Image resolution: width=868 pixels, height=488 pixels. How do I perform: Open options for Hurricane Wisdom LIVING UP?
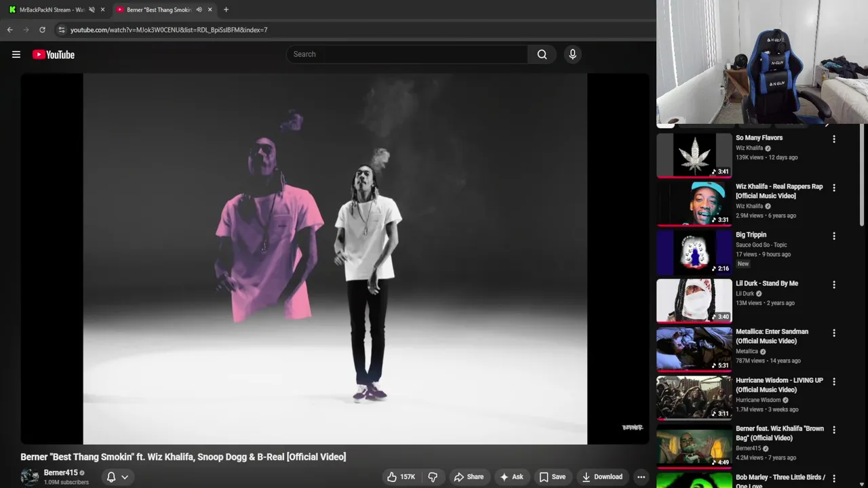(834, 382)
